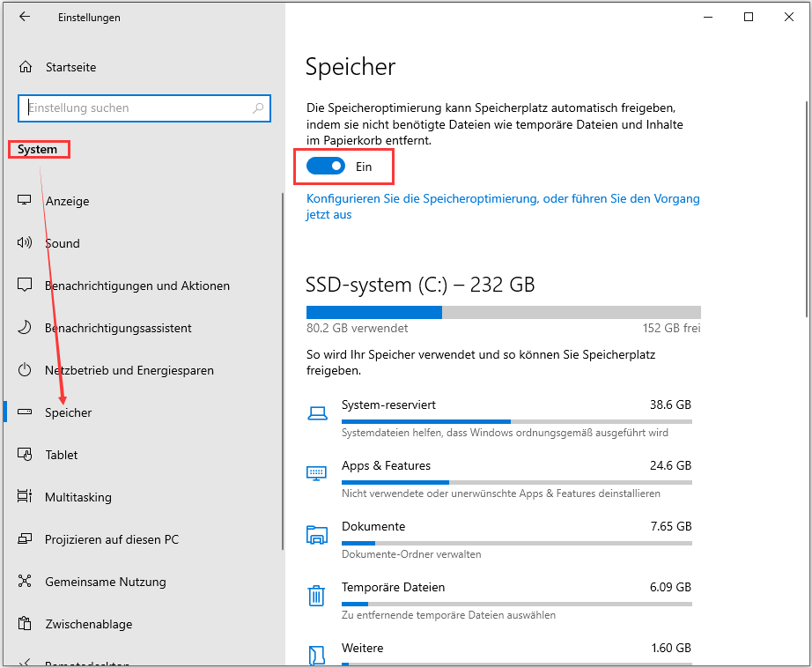Viewport: 812px width, 668px height.
Task: Click the Zwischenablage clipboard icon
Action: point(25,623)
